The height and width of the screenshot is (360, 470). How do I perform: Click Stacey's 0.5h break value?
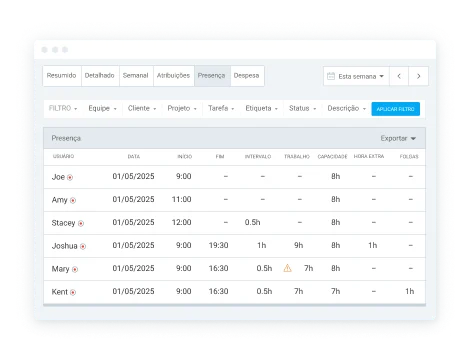coord(252,222)
